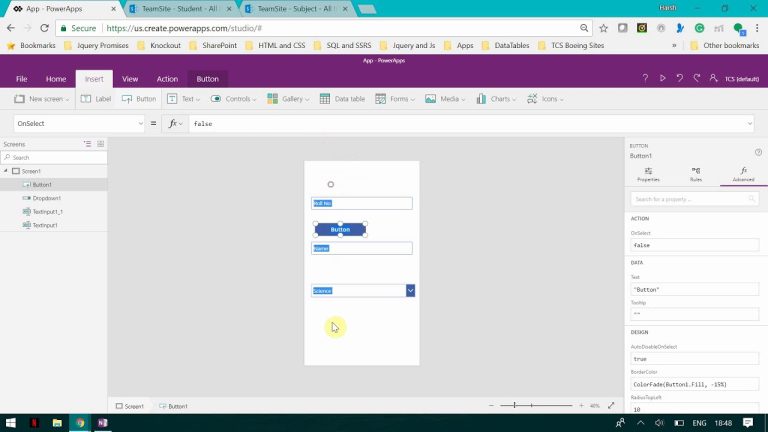Expand the formula bar chevron
768x432 pixels.
coord(749,124)
